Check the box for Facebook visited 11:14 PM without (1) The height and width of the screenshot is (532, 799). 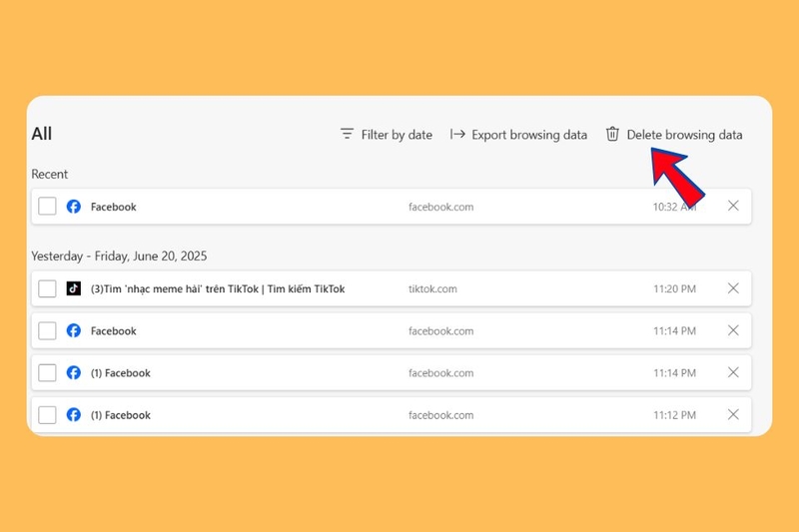tap(47, 331)
